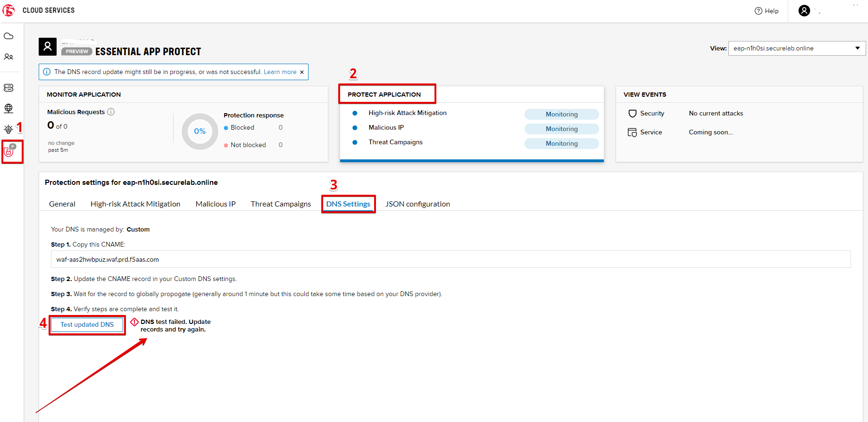
Task: Open the View domain dropdown
Action: (x=797, y=48)
